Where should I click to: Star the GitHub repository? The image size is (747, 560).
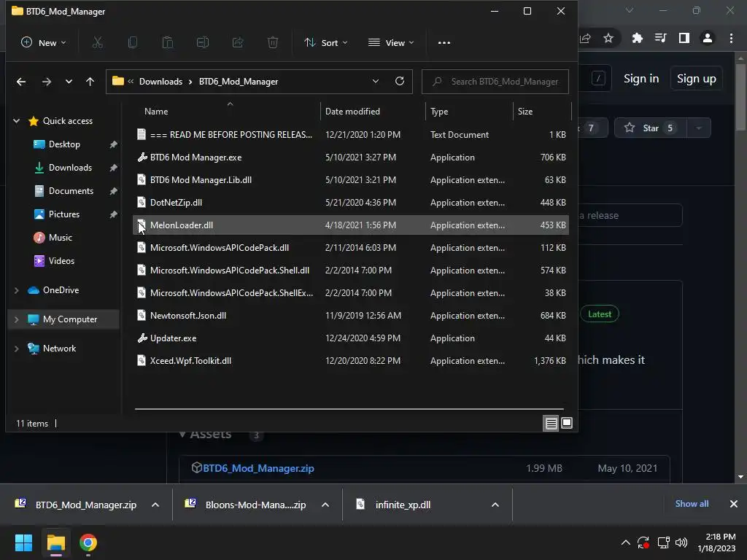click(x=651, y=128)
